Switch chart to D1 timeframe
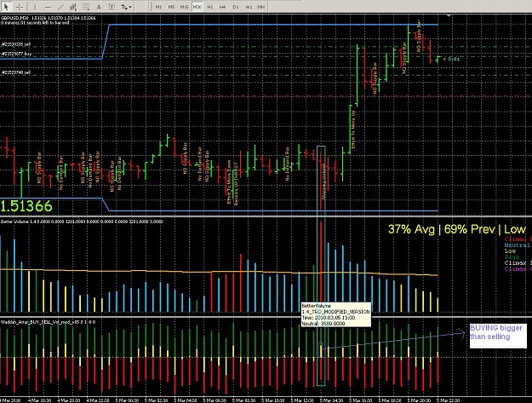The width and height of the screenshot is (532, 403). coord(236,7)
